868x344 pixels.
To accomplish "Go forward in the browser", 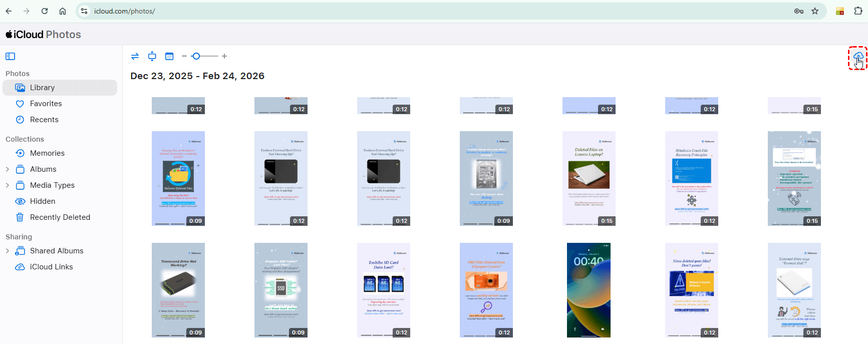I will pos(27,11).
